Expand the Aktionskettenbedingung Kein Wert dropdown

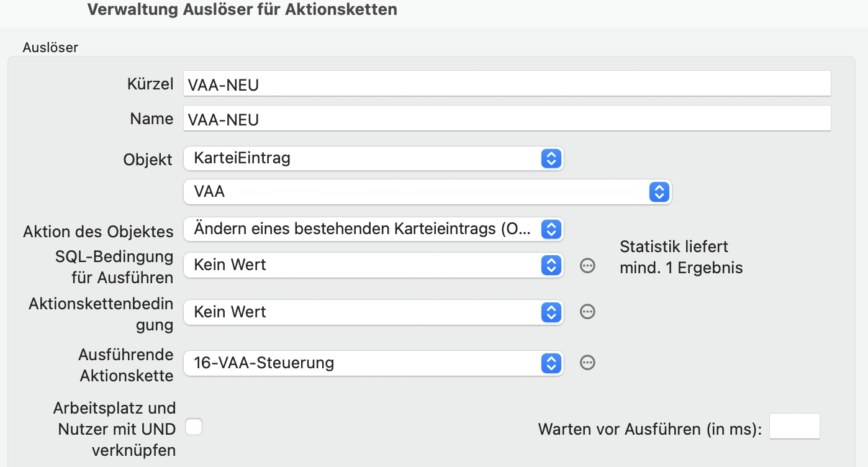click(x=373, y=312)
